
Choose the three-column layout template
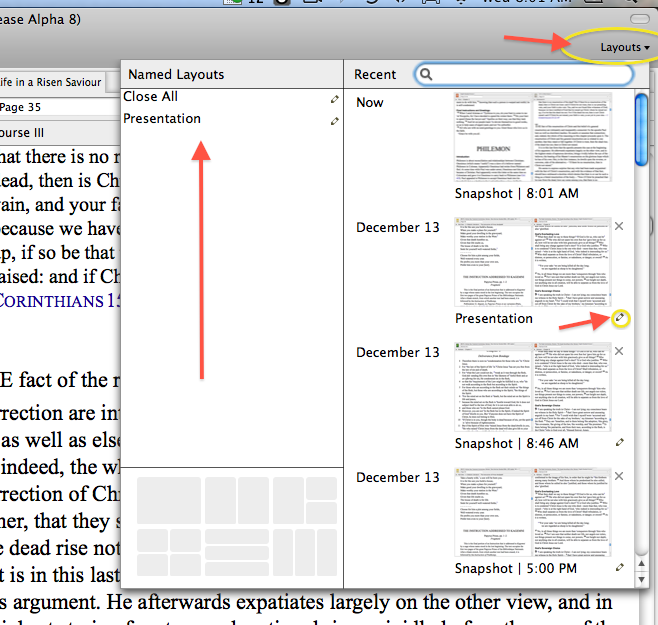point(305,552)
